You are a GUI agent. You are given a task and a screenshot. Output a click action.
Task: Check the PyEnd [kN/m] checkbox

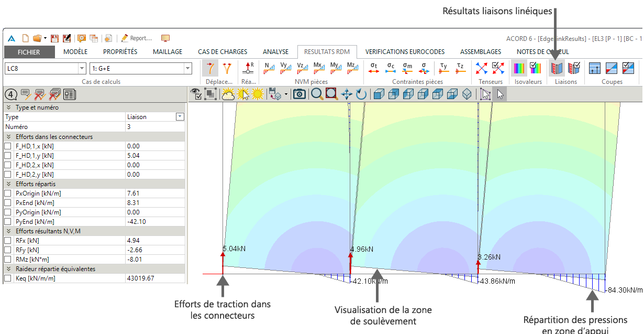(x=8, y=222)
